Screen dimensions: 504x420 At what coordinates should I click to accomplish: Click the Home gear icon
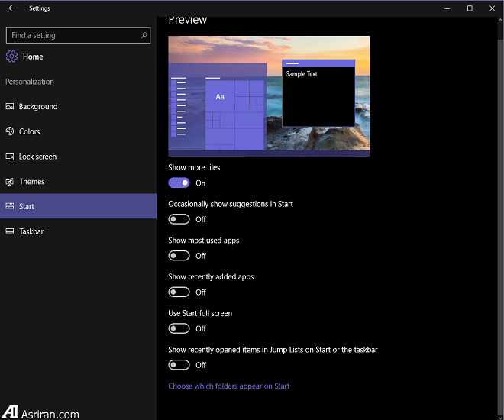tap(11, 57)
